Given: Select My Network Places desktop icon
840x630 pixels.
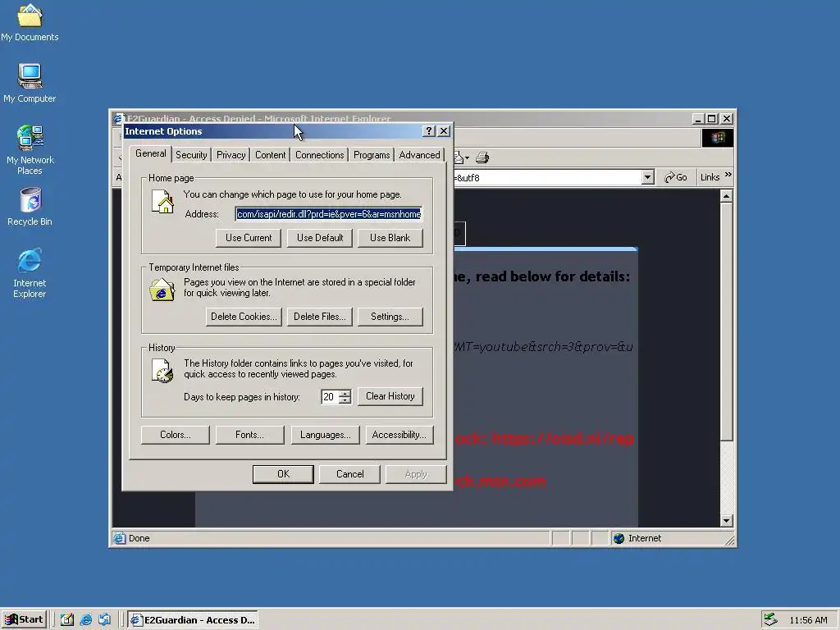Looking at the screenshot, I should (x=30, y=149).
